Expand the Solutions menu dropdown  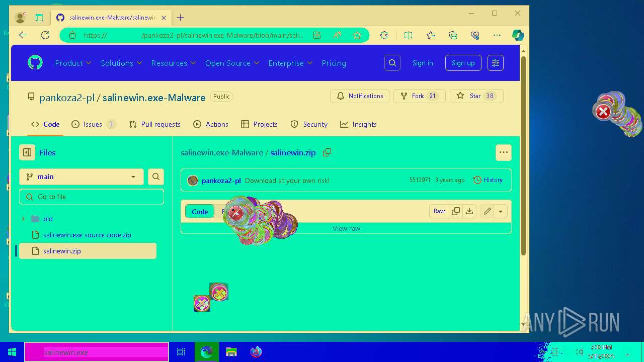121,63
